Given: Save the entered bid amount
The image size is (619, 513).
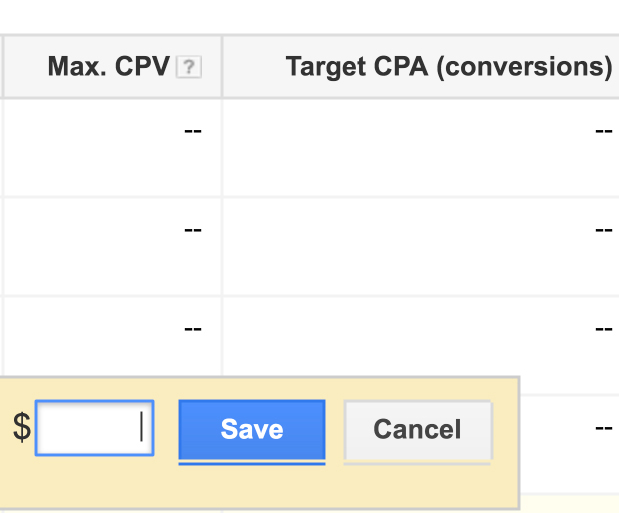Looking at the screenshot, I should pyautogui.click(x=252, y=429).
